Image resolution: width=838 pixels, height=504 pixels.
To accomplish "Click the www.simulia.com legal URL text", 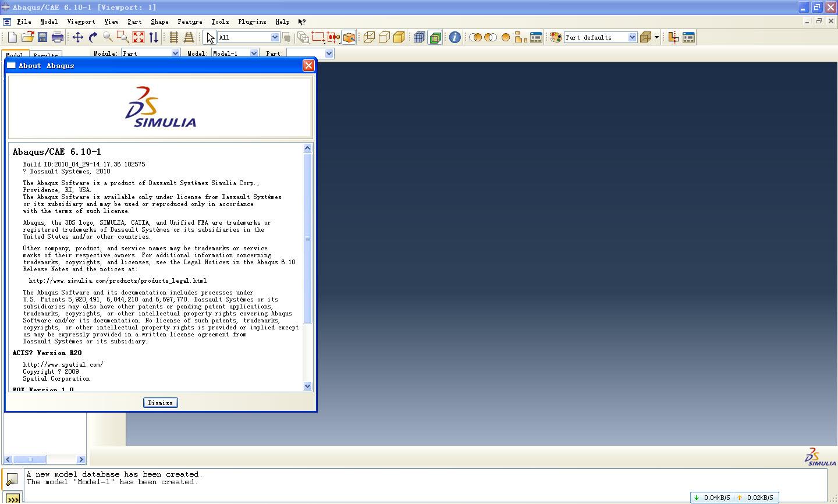I will coord(118,281).
